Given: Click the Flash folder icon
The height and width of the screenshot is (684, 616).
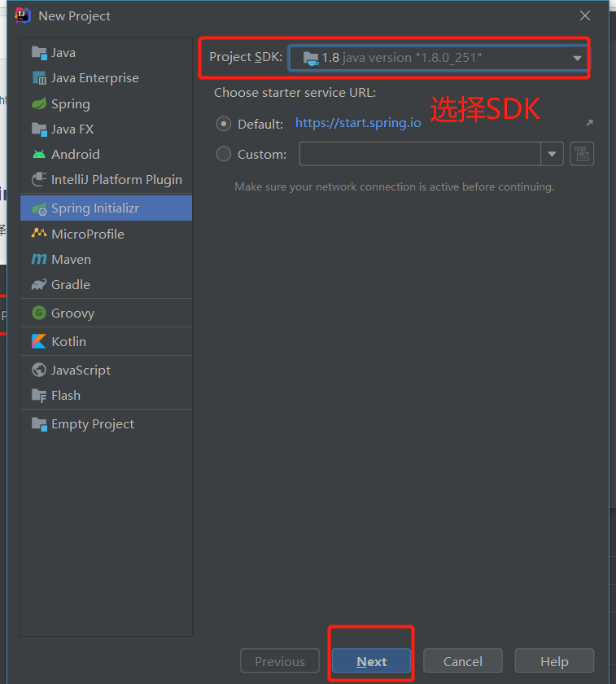Looking at the screenshot, I should 39,396.
